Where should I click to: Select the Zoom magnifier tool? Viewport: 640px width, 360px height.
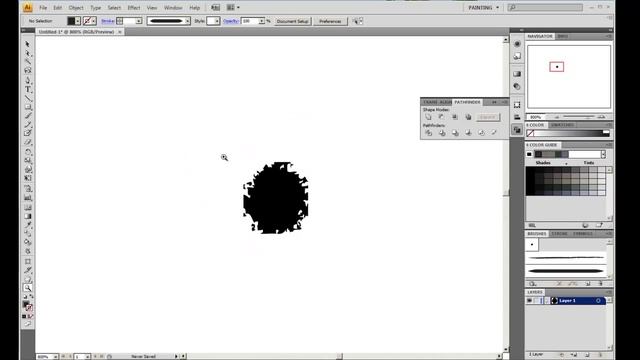coord(27,288)
